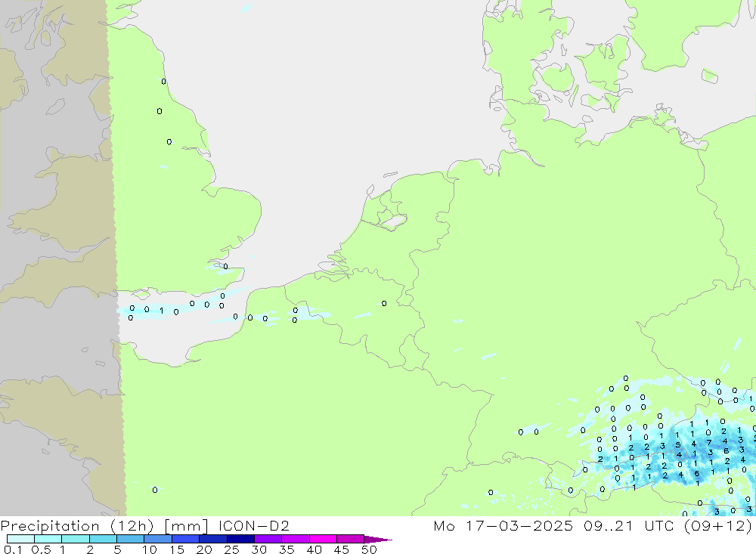Click the '35' legend scale label
Viewport: 756px width, 554px height.
(287, 549)
